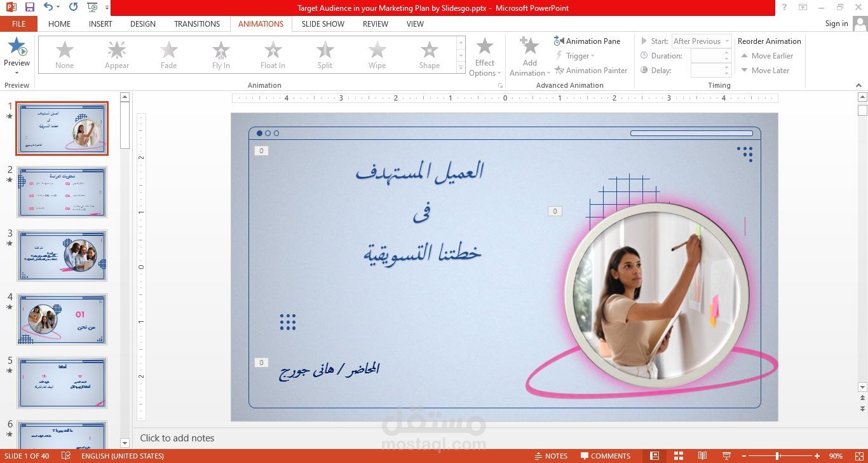Select slide 3 thumbnail
This screenshot has height=463, width=868.
(62, 256)
